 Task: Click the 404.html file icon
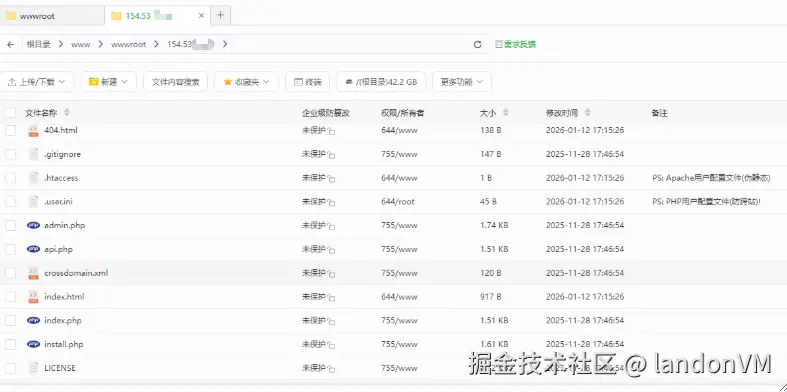point(33,130)
